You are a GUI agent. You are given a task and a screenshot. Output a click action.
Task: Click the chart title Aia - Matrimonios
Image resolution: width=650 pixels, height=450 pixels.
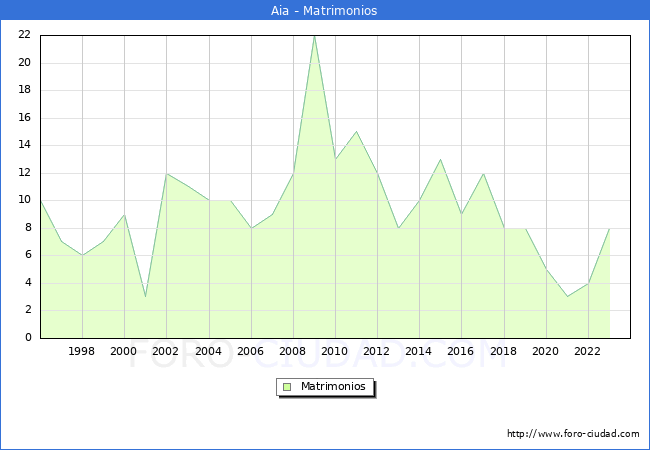(x=325, y=10)
